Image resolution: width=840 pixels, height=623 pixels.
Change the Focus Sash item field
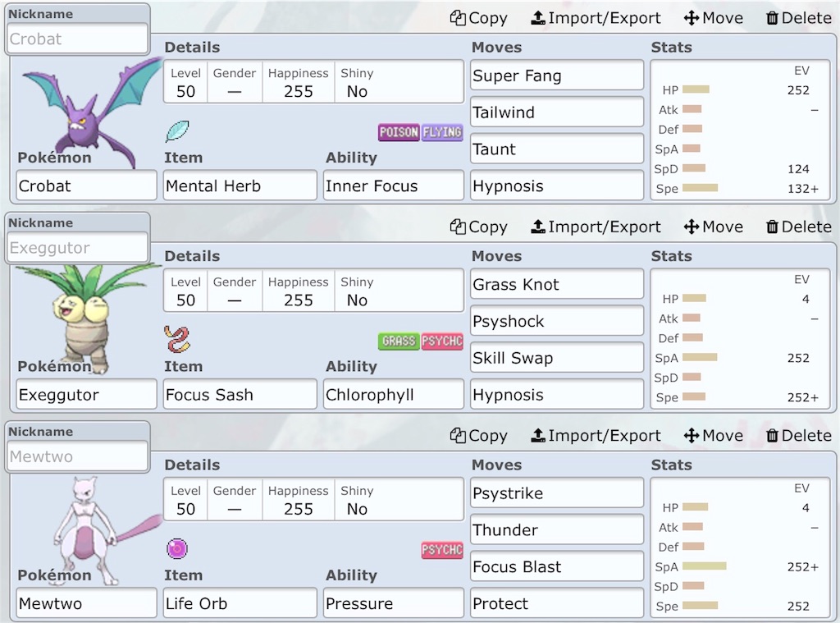pos(240,395)
